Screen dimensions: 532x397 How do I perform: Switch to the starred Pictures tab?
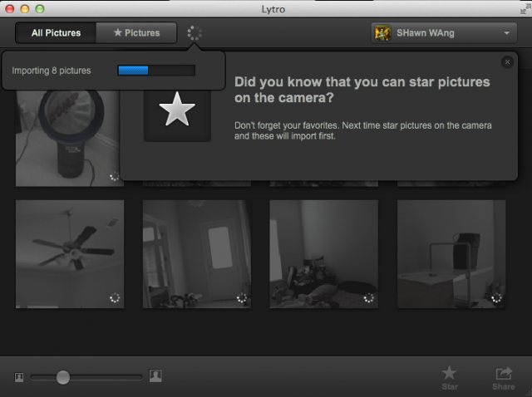click(136, 33)
